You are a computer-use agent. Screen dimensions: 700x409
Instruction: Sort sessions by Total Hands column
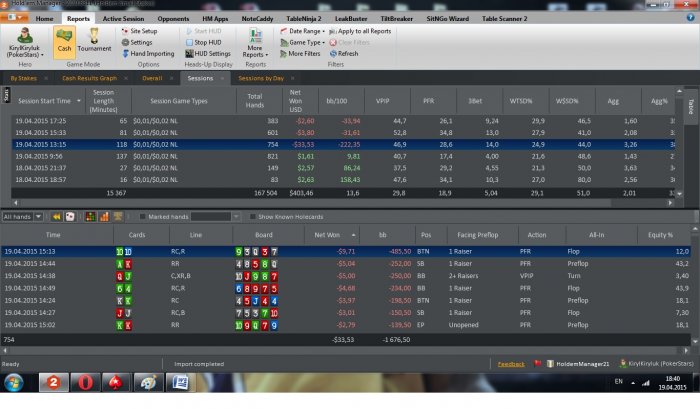coord(255,101)
